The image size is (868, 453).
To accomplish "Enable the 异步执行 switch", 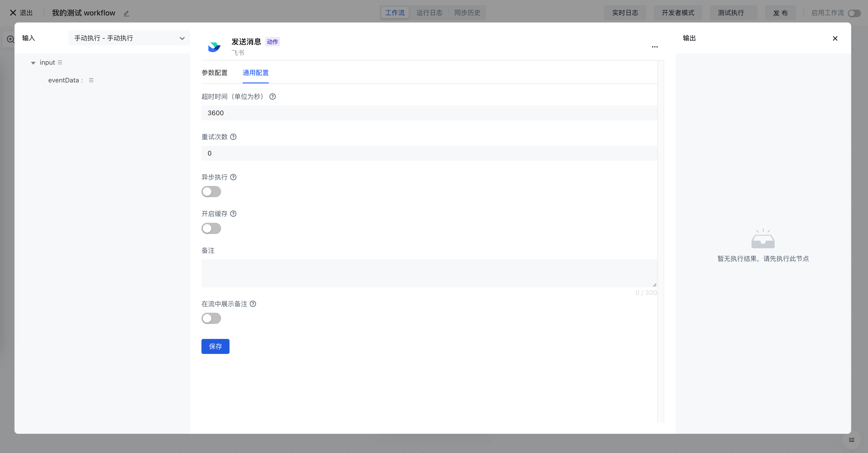I will tap(211, 192).
